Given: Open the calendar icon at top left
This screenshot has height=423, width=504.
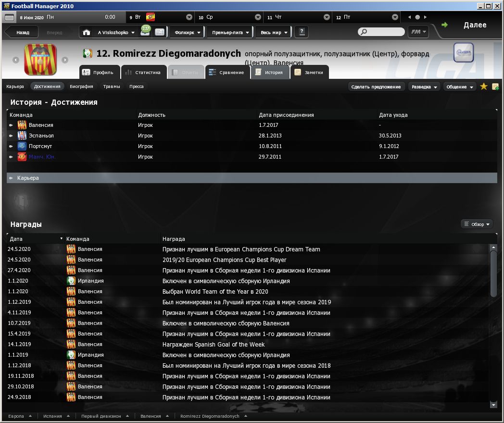Looking at the screenshot, I should [9, 17].
